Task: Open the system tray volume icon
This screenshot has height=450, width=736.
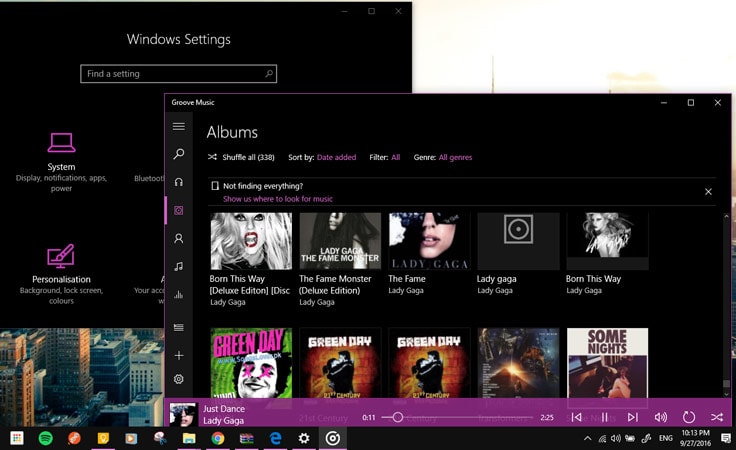Action: tap(615, 438)
